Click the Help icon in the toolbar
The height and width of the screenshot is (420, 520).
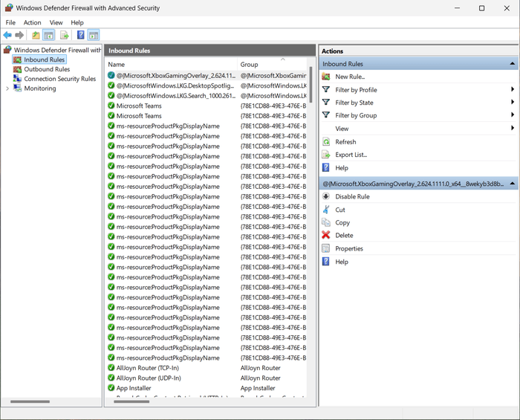point(80,35)
